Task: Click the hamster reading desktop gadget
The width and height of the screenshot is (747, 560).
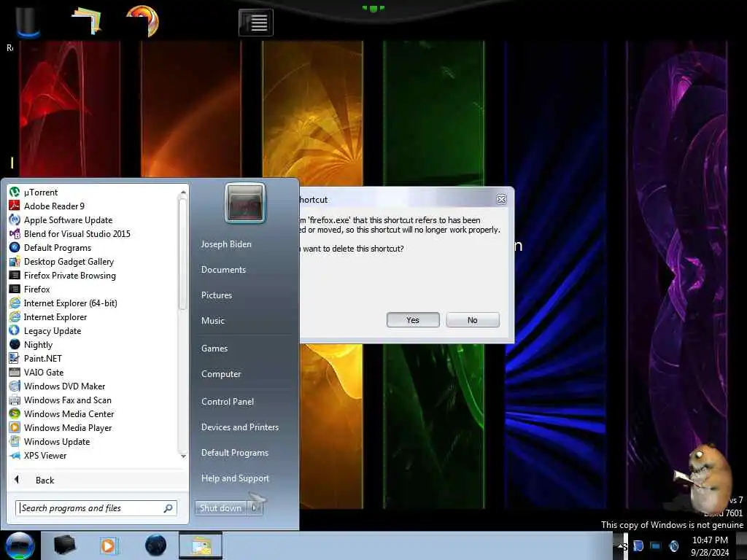Action: coord(704,478)
